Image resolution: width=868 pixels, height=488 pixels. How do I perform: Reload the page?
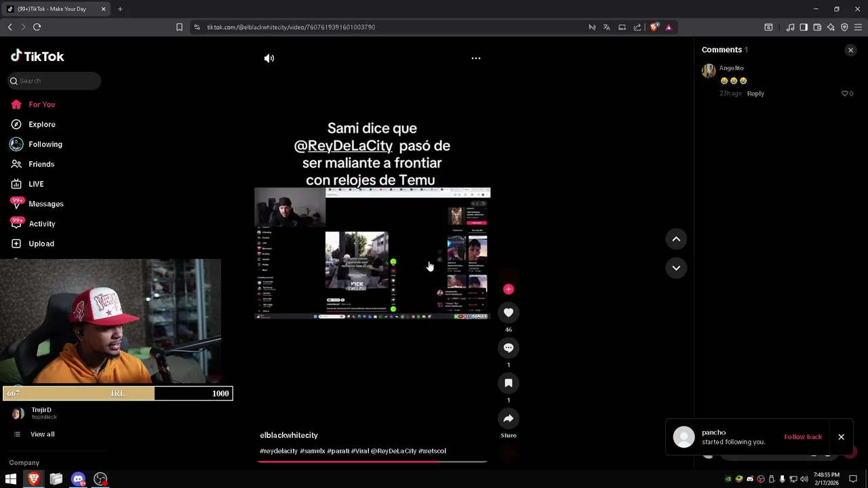click(37, 27)
